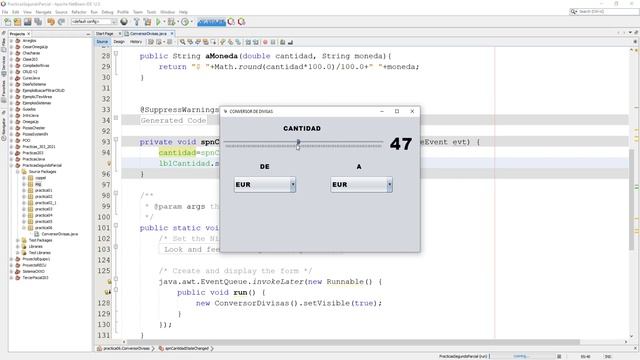Screen dimensions: 640x360
Task: Expand the Test Packages node
Action: 18,240
